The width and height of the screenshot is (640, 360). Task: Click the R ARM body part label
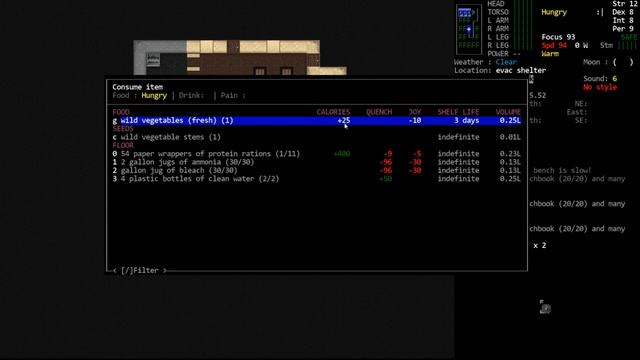click(498, 29)
